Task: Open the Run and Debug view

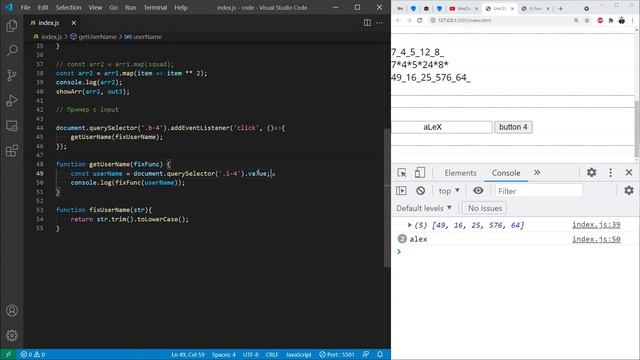Action: 12,100
